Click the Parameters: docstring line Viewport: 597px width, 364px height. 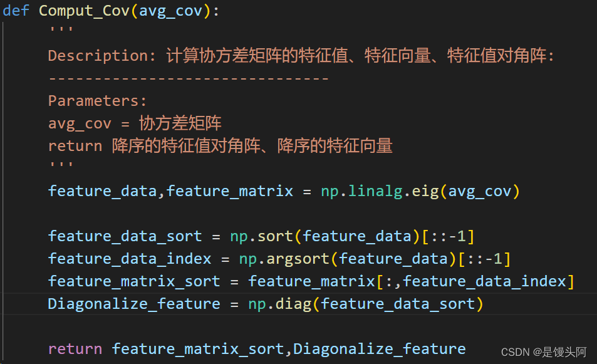click(x=97, y=101)
